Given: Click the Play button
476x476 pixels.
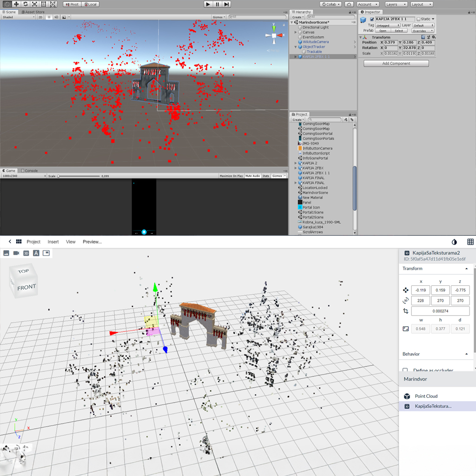Looking at the screenshot, I should click(208, 4).
